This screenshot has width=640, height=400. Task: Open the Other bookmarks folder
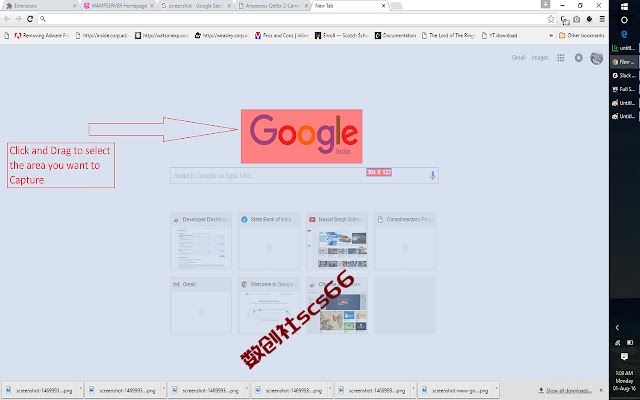[x=581, y=36]
